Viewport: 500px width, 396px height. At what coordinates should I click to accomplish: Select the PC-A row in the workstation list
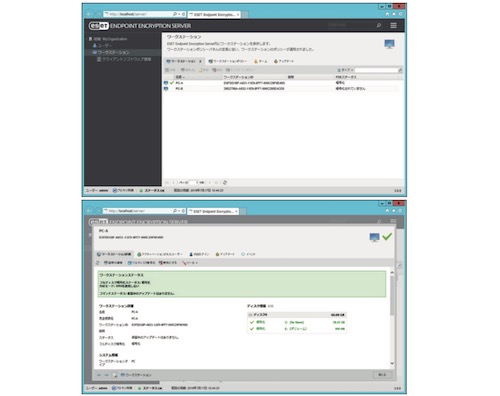pyautogui.click(x=281, y=83)
